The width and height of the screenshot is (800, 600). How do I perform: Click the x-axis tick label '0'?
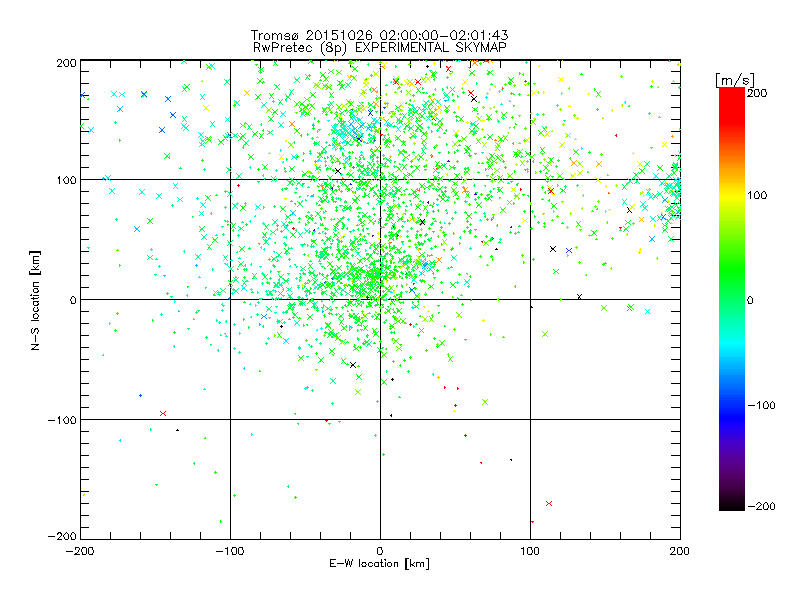(380, 551)
